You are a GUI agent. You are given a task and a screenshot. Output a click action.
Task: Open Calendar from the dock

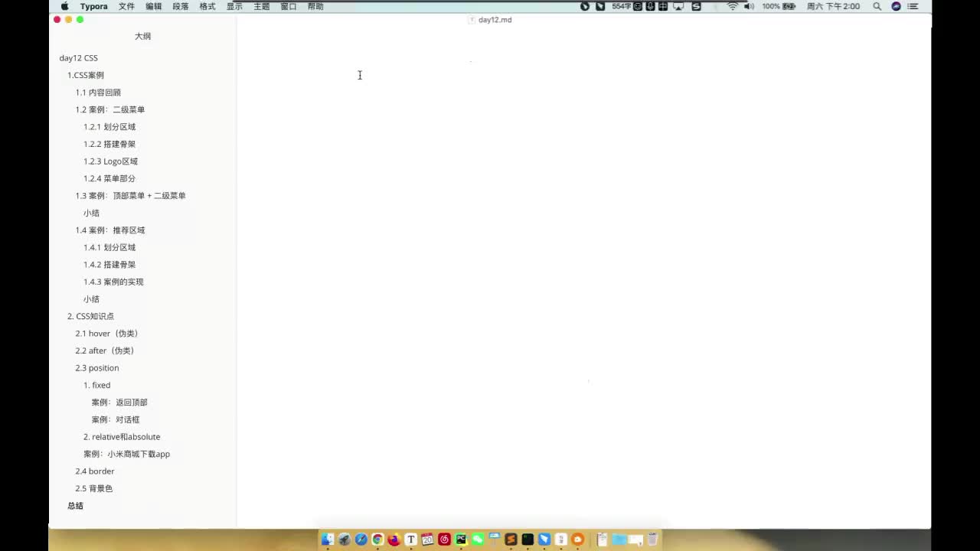pyautogui.click(x=427, y=540)
